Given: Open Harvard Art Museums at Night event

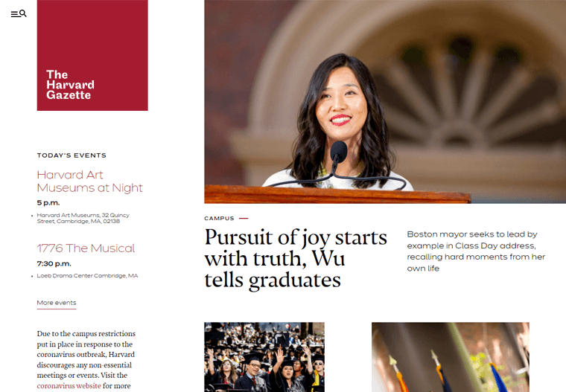Looking at the screenshot, I should tap(89, 181).
